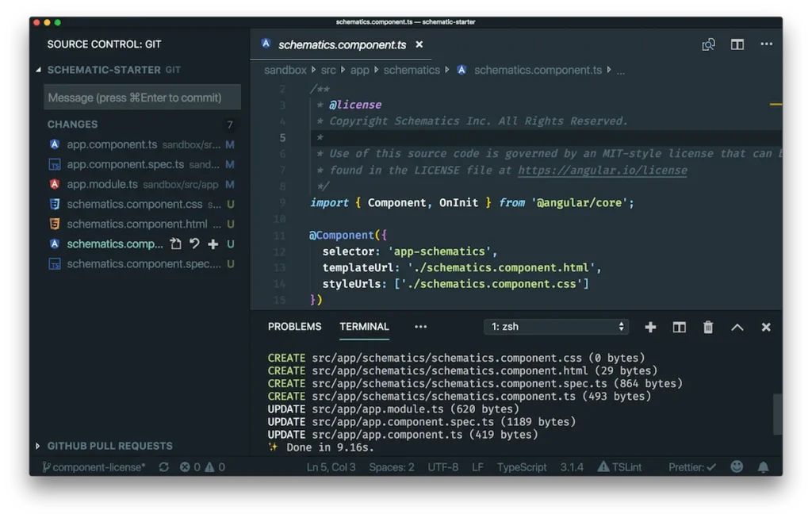
Task: Click the SOURCE CONTROL: GIT title
Action: coord(104,44)
